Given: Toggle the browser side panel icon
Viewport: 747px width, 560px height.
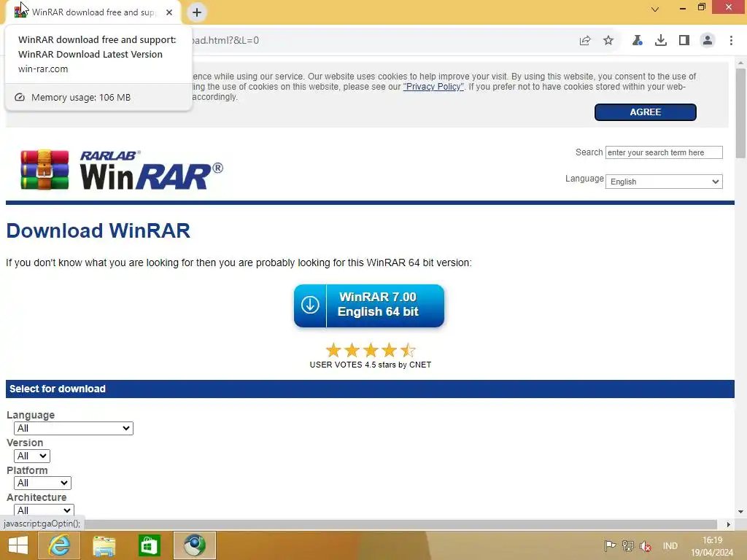Looking at the screenshot, I should click(684, 41).
